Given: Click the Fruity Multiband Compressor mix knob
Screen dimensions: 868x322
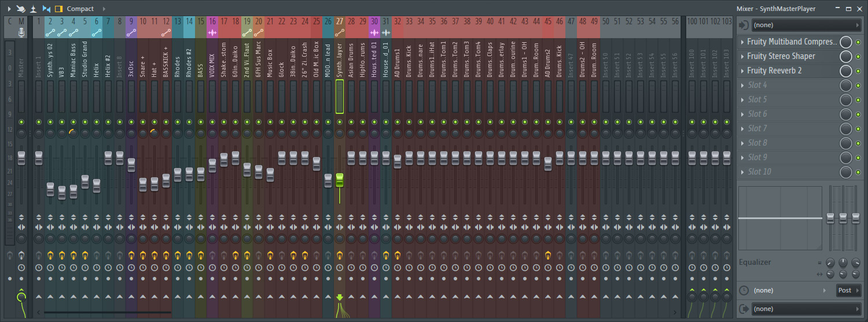Looking at the screenshot, I should click(x=846, y=42).
